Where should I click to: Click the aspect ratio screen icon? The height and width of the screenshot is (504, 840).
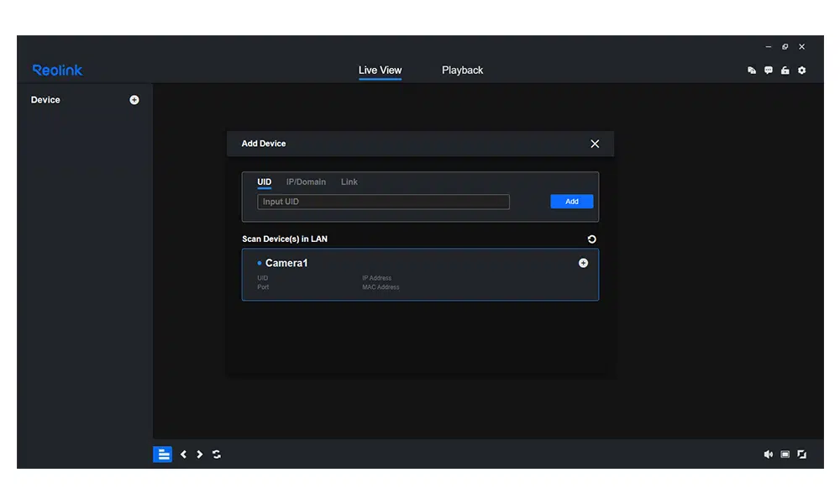[x=785, y=454]
